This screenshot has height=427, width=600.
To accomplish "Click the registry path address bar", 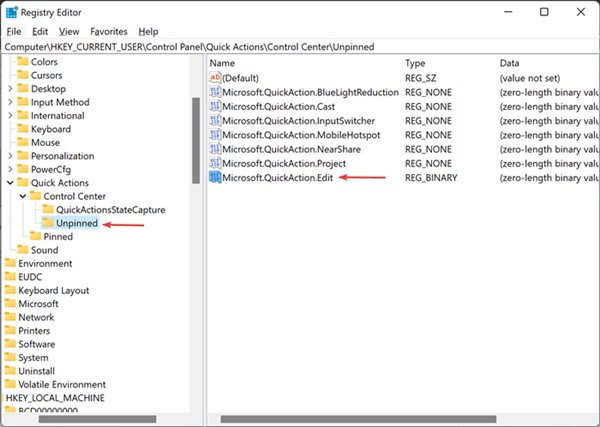I will tap(300, 47).
